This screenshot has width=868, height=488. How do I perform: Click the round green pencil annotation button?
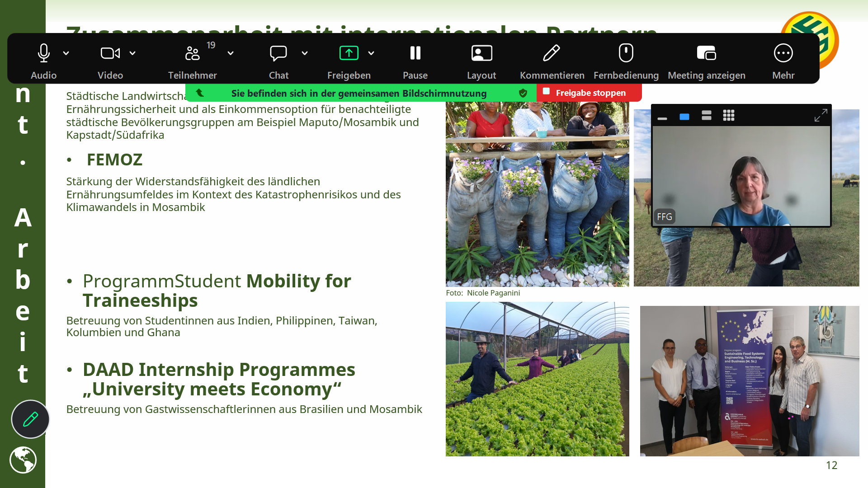30,419
